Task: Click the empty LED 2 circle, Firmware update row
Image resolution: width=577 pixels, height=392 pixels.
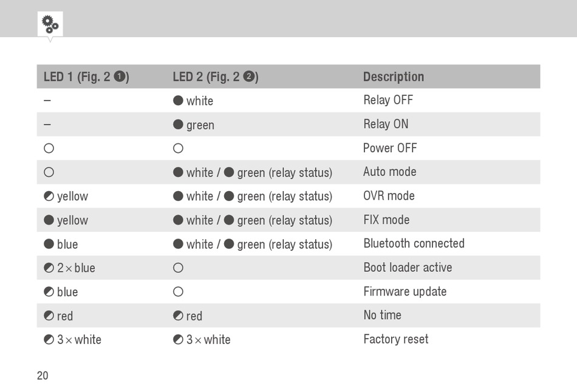Action: (178, 292)
